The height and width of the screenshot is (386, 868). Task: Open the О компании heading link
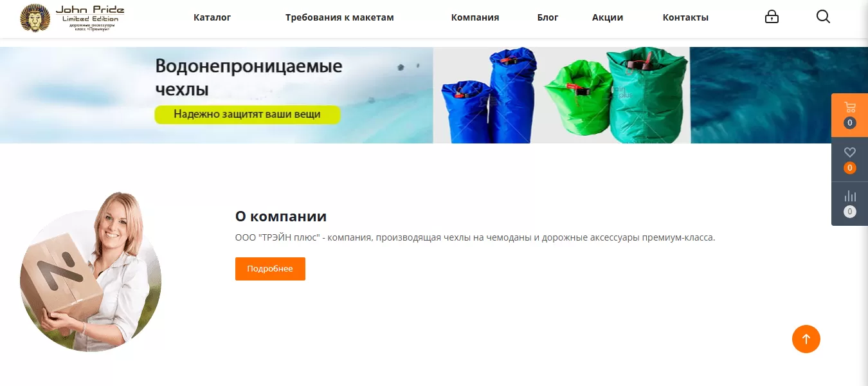[x=281, y=216]
